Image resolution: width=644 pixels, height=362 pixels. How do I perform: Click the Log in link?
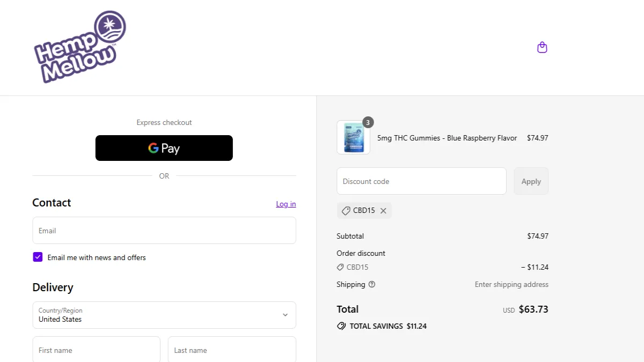click(286, 204)
